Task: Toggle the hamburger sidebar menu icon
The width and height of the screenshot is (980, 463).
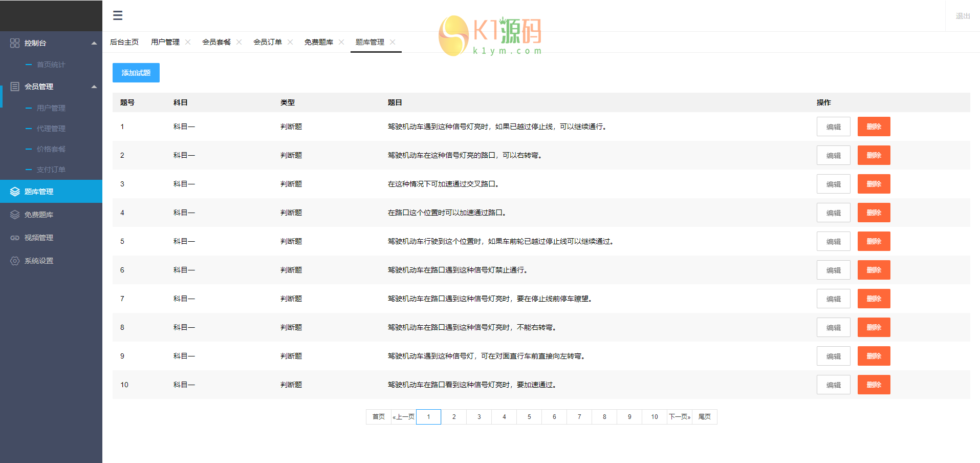Action: [x=118, y=15]
